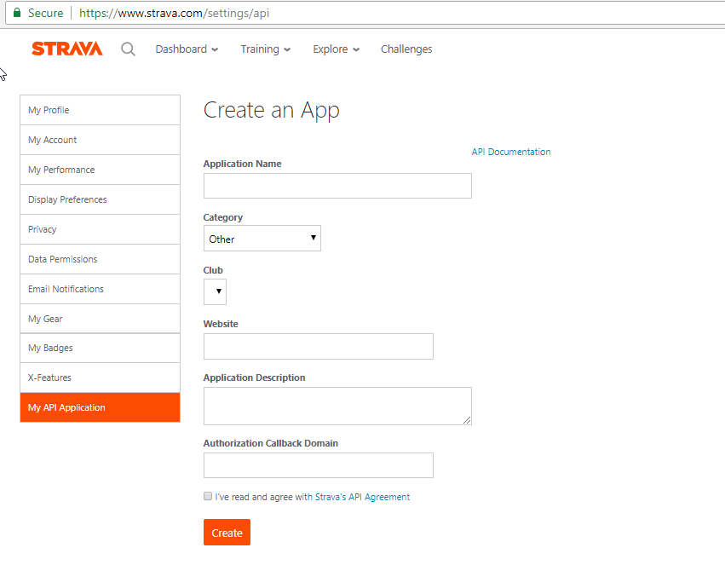Click the green secure padlock icon
The image size is (725, 588).
click(x=17, y=13)
